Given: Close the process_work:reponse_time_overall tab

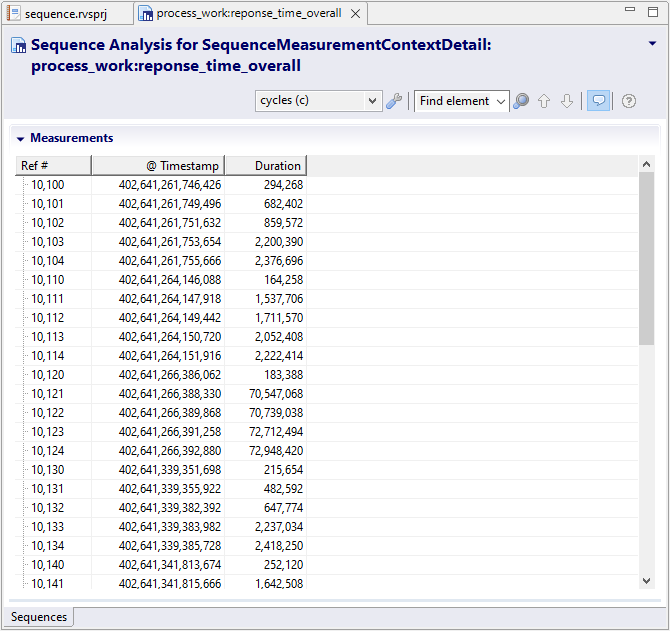Looking at the screenshot, I should (x=355, y=14).
